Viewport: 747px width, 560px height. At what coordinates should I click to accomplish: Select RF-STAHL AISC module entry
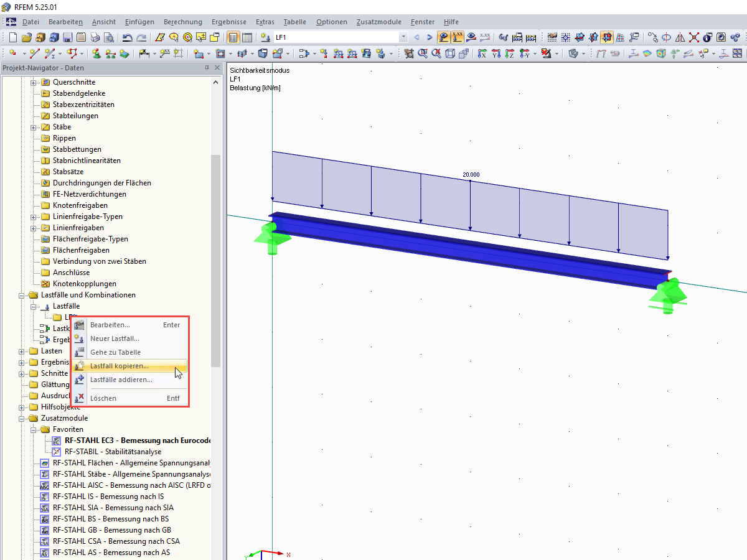(131, 485)
